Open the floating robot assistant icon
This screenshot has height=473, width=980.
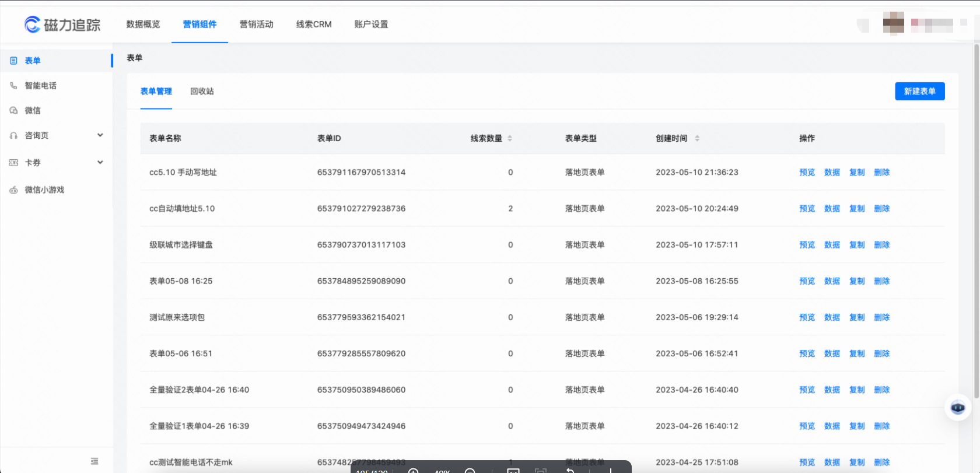coord(958,408)
